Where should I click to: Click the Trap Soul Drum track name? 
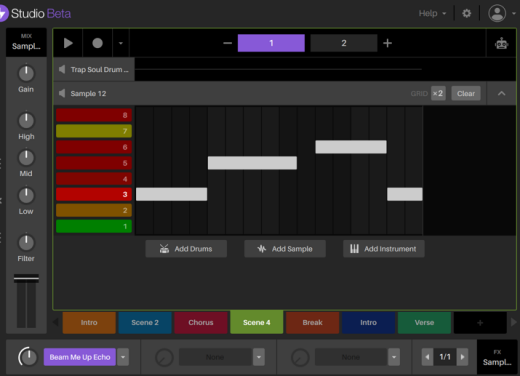coord(99,69)
